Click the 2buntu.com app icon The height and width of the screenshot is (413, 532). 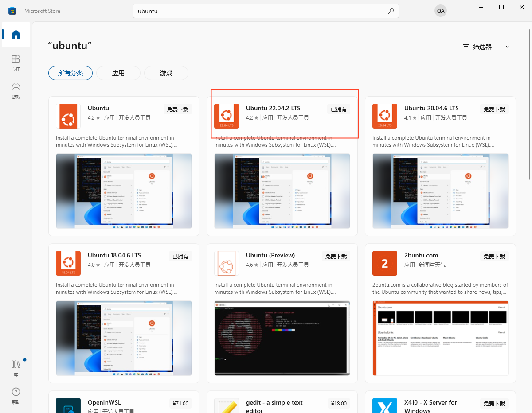(x=385, y=263)
